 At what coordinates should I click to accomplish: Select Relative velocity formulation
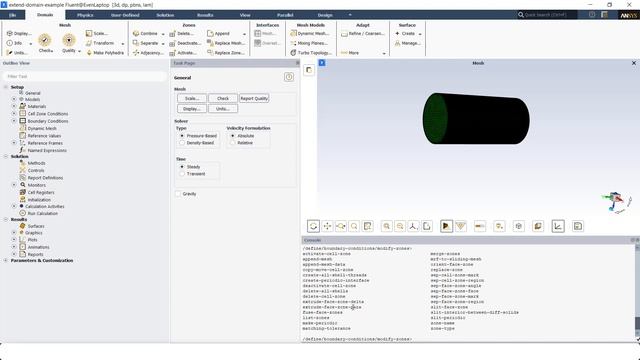[233, 143]
